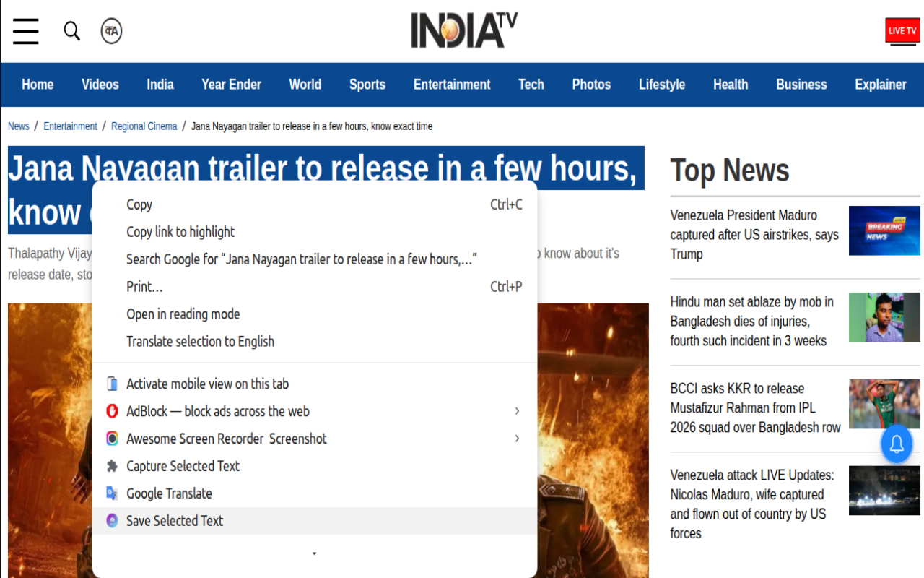
Task: Choose Google Translate from context menu
Action: [x=169, y=493]
